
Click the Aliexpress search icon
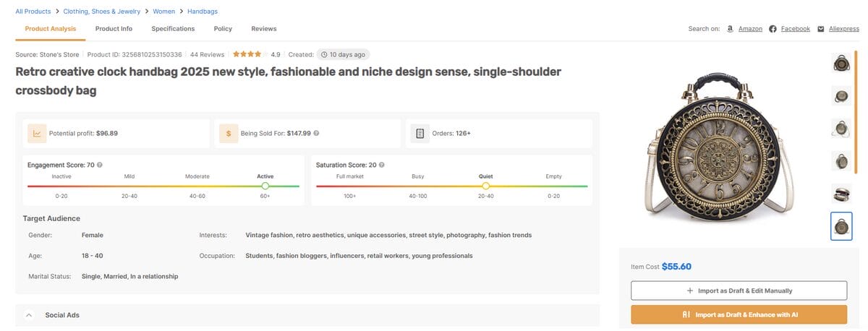point(821,29)
